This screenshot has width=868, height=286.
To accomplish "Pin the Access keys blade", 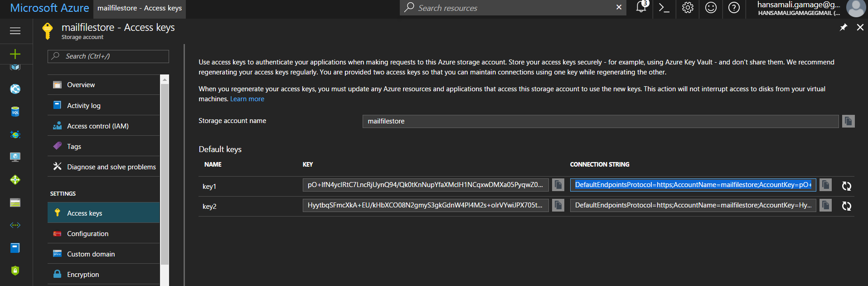I will click(x=843, y=27).
